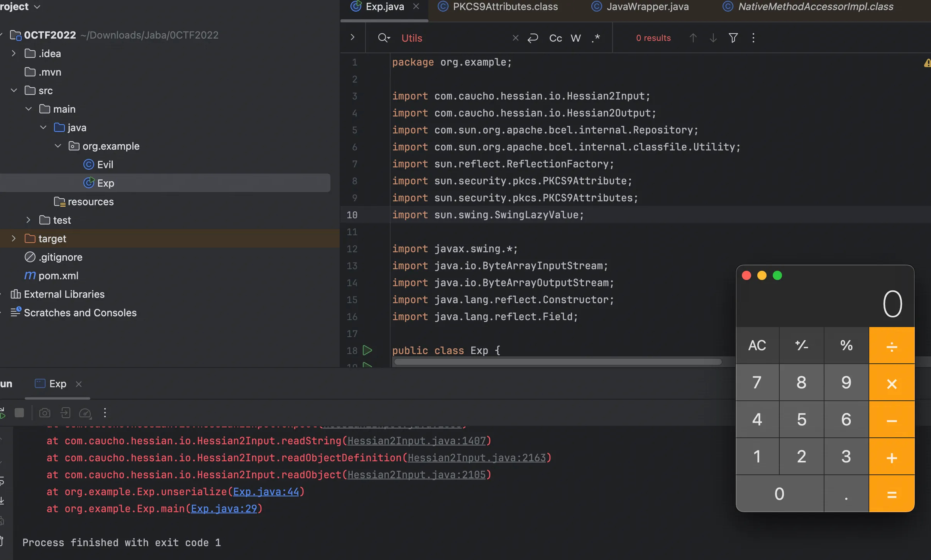Image resolution: width=931 pixels, height=560 pixels.
Task: Open Exp.java:44 stack trace link
Action: 266,492
